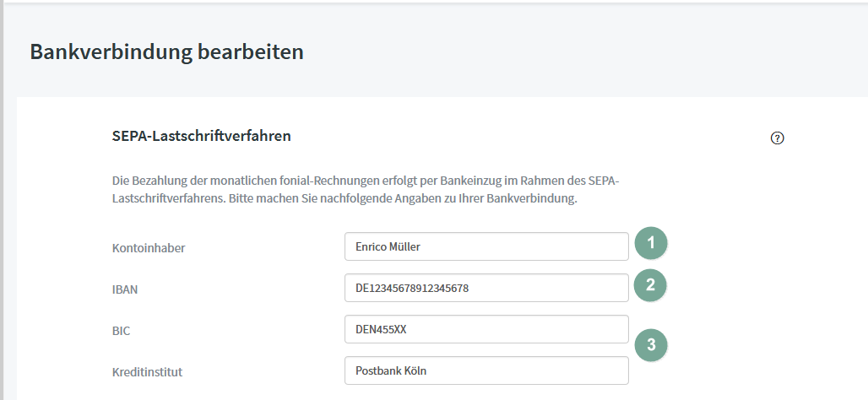
Task: Click the word Bankverbindung ending the description
Action: 532,198
